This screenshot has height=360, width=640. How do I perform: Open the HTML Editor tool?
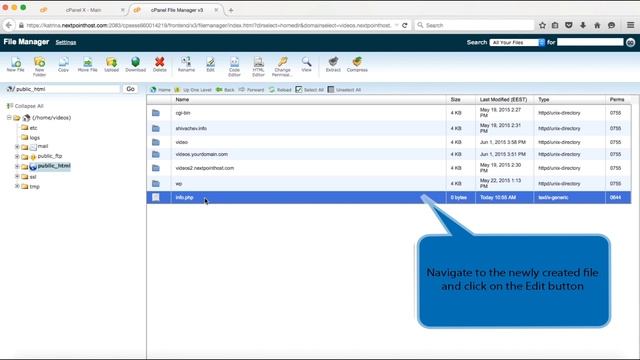tap(258, 67)
